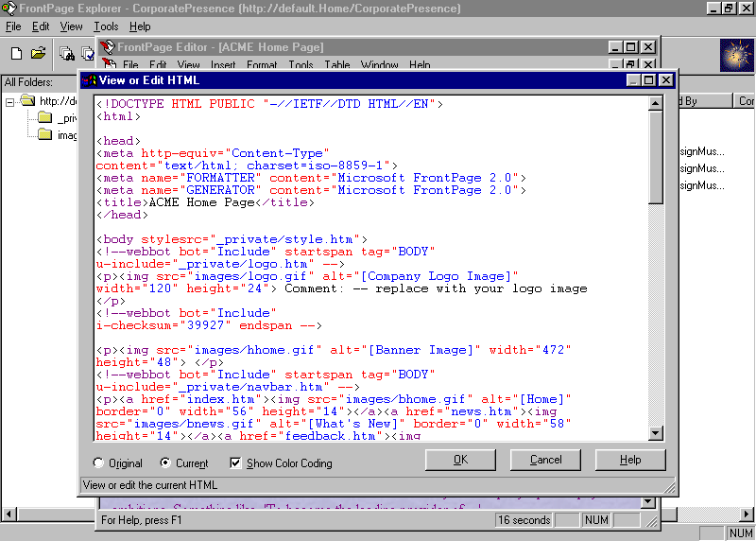756x541 pixels.
Task: Click the Open FrontPage Web folder icon
Action: point(38,53)
